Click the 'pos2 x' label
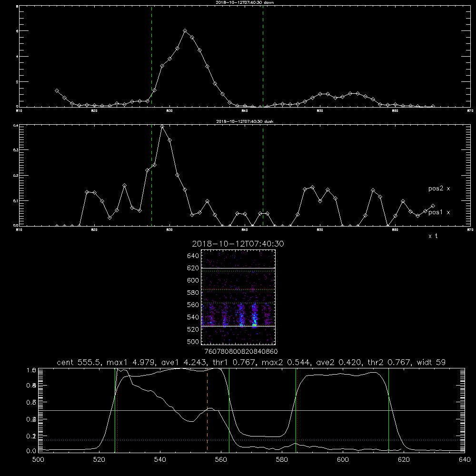This screenshot has width=476, height=476. point(439,188)
